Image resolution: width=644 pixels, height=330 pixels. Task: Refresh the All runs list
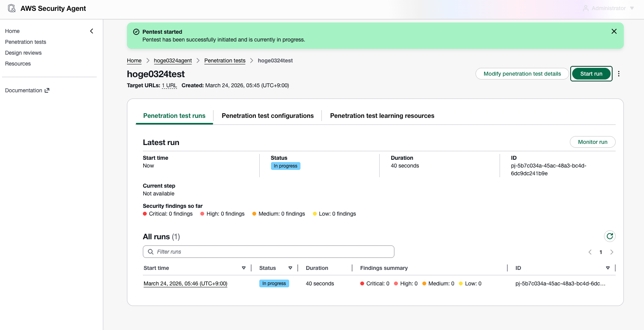pyautogui.click(x=609, y=236)
